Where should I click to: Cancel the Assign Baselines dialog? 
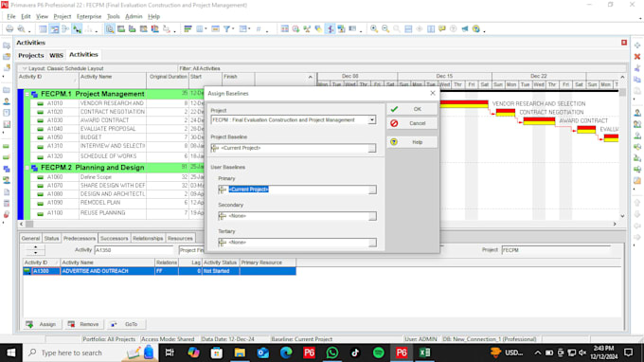click(x=412, y=123)
